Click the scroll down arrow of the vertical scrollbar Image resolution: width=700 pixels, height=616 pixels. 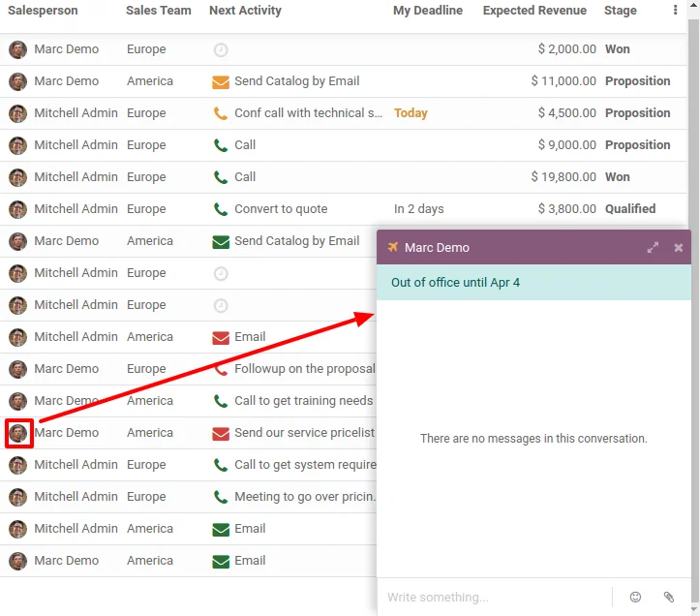tap(694, 610)
